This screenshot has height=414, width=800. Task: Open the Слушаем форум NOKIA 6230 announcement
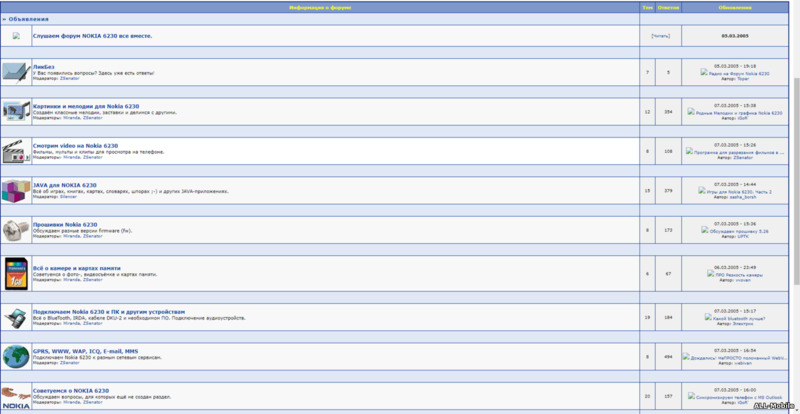coord(92,36)
